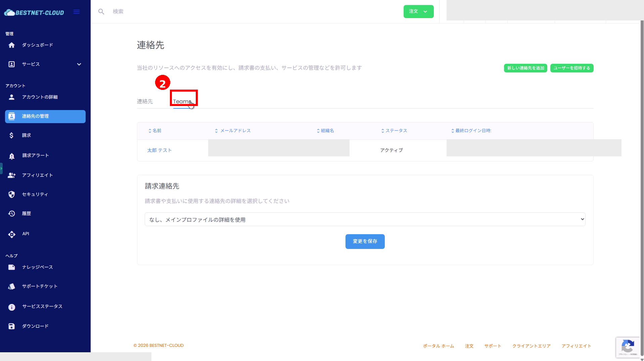Screen dimensions: 644x361
Task: Switch to the Teams tab
Action: pyautogui.click(x=182, y=101)
